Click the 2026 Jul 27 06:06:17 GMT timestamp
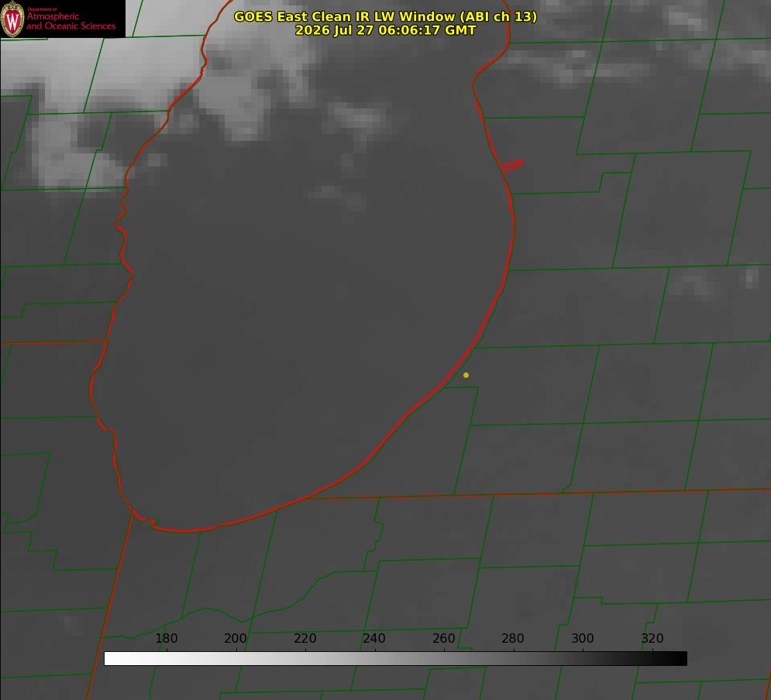 pyautogui.click(x=386, y=30)
